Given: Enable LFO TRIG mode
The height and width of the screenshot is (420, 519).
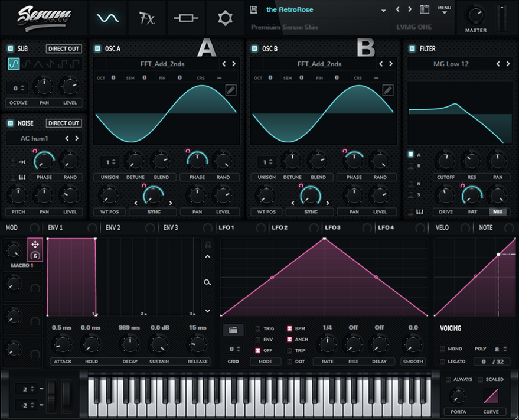Looking at the screenshot, I should click(x=258, y=328).
